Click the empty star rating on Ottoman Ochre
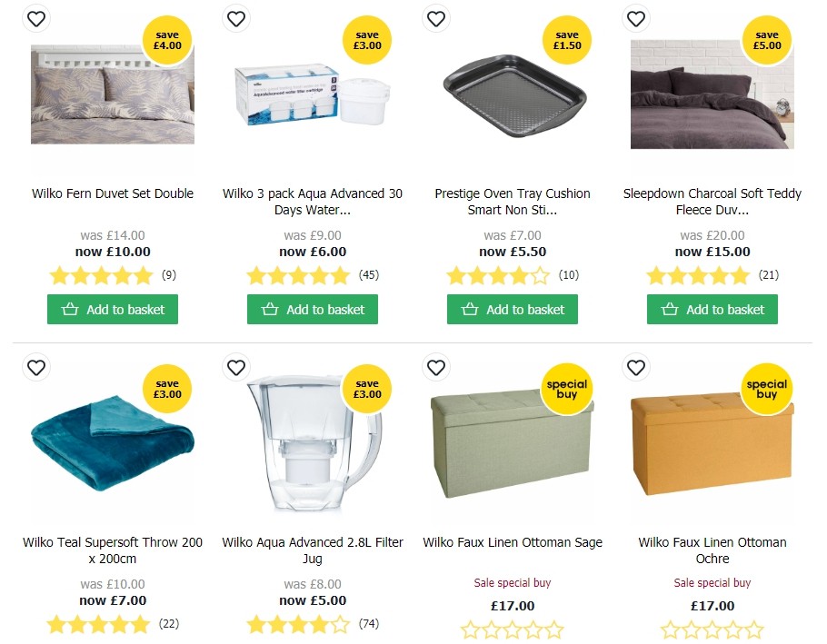The width and height of the screenshot is (827, 644). tap(712, 629)
